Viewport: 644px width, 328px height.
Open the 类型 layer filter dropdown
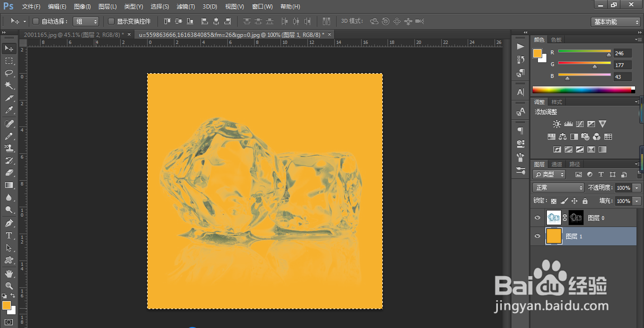click(x=549, y=174)
